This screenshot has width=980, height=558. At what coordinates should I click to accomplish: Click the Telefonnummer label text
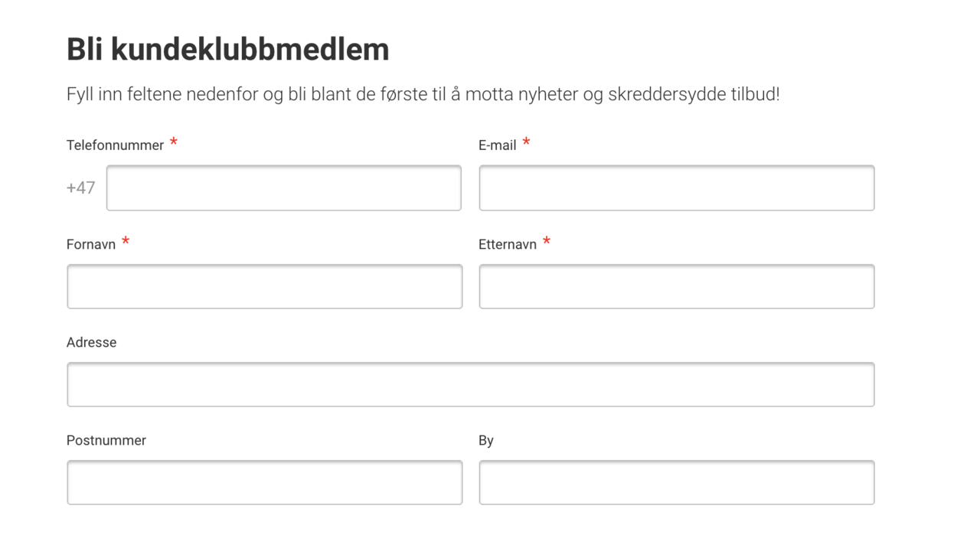[115, 145]
